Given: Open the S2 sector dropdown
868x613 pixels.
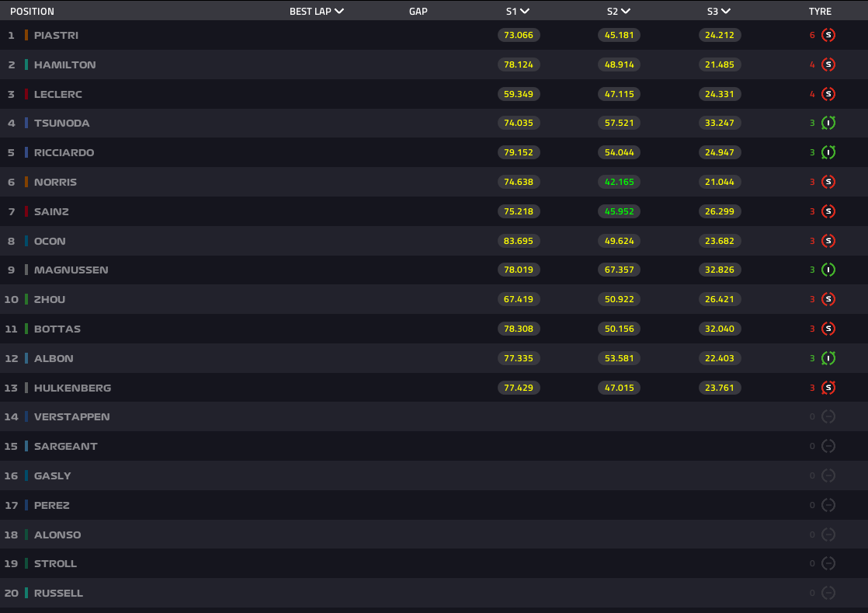Looking at the screenshot, I should pos(626,12).
